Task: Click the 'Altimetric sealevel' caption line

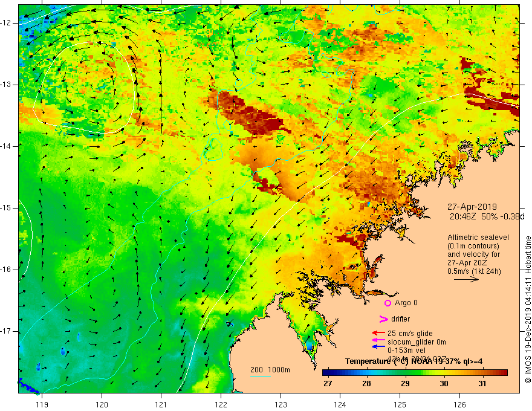Action: point(478,238)
